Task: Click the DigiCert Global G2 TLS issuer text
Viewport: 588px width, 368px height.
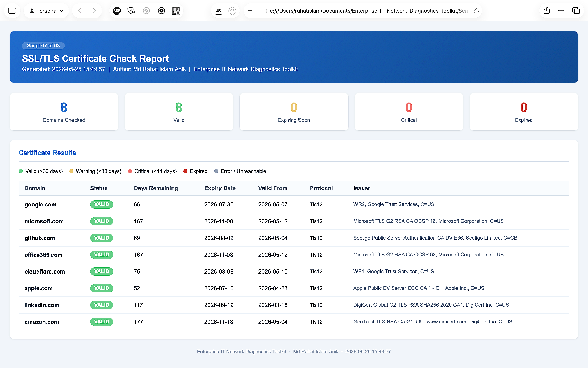Action: (431, 305)
